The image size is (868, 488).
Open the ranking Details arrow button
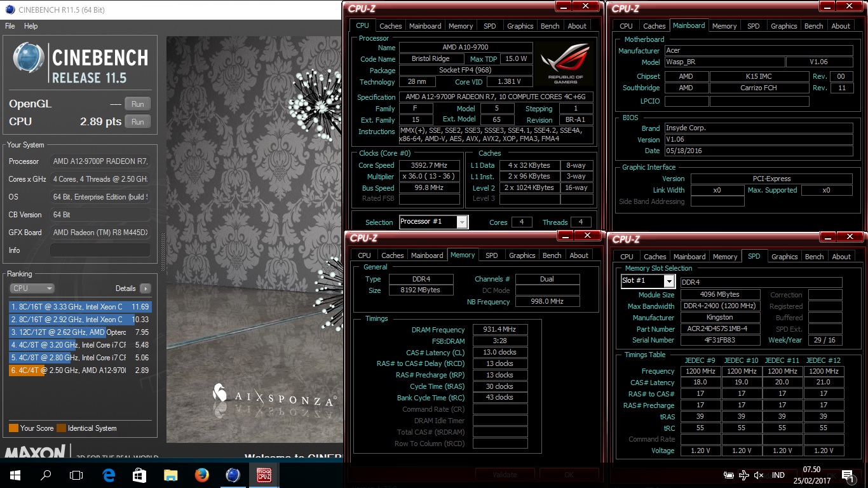pyautogui.click(x=146, y=288)
